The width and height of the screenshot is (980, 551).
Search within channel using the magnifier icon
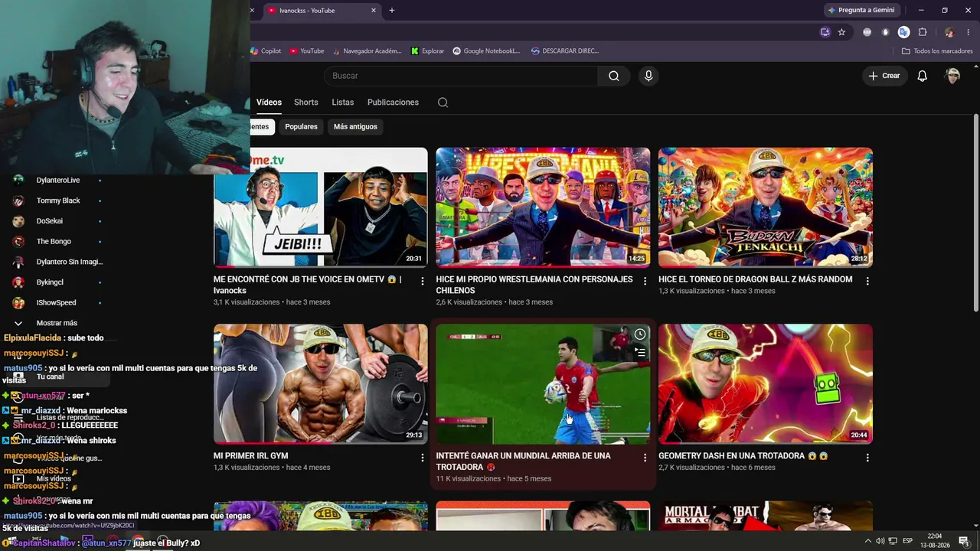443,103
